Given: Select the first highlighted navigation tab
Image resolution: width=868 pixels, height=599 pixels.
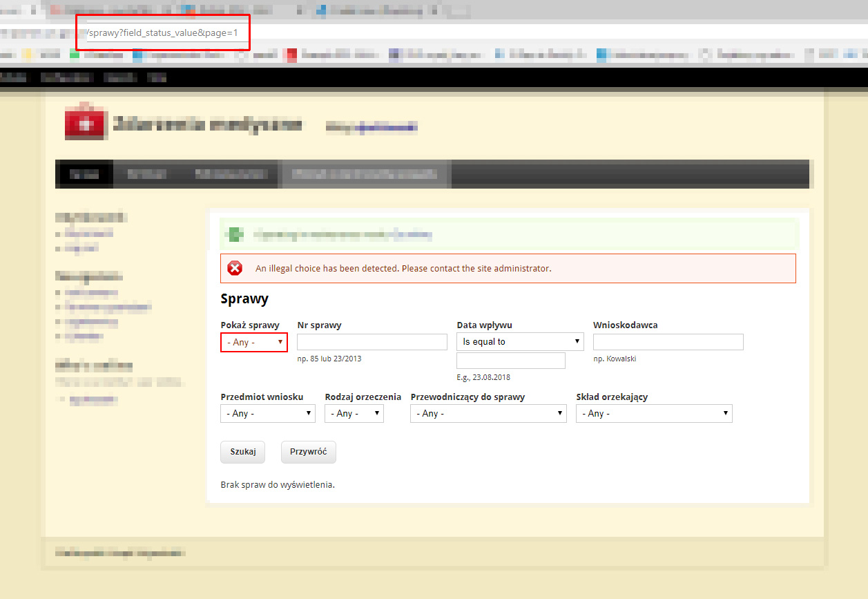Looking at the screenshot, I should [x=84, y=173].
